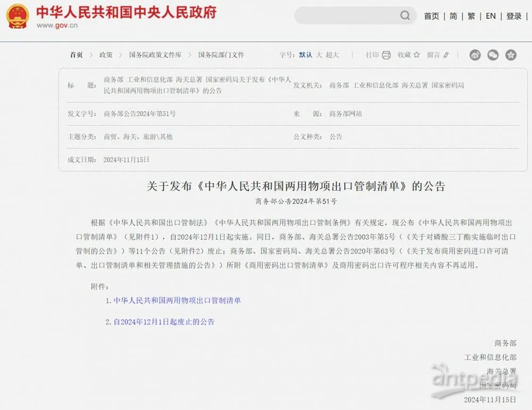Share the article via the Weibo icon
Image resolution: width=532 pixels, height=410 pixels.
pyautogui.click(x=475, y=55)
